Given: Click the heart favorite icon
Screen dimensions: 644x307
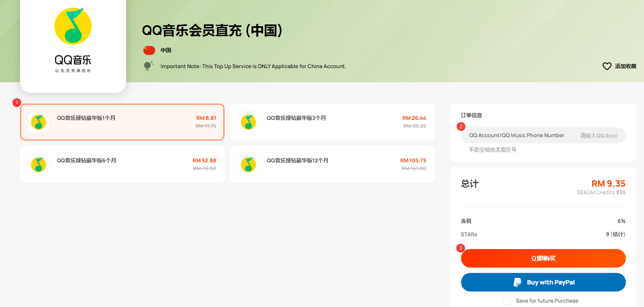Looking at the screenshot, I should click(x=607, y=66).
